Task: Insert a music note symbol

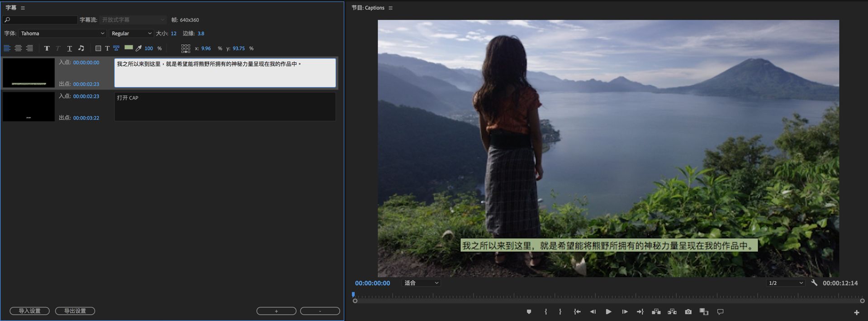Action: [x=81, y=48]
